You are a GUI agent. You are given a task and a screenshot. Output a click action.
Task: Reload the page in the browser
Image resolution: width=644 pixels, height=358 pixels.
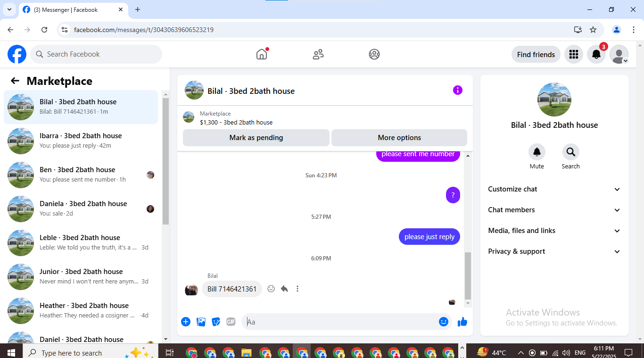pyautogui.click(x=44, y=30)
